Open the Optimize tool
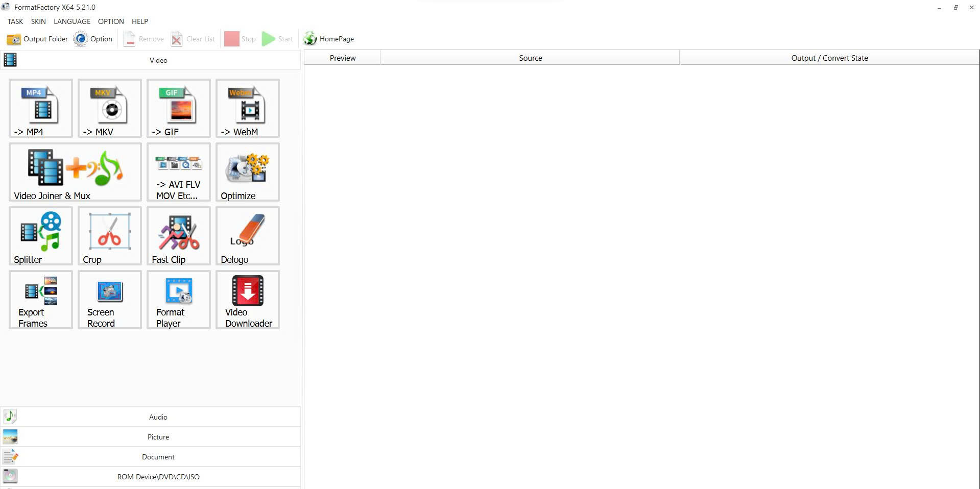 coord(248,172)
